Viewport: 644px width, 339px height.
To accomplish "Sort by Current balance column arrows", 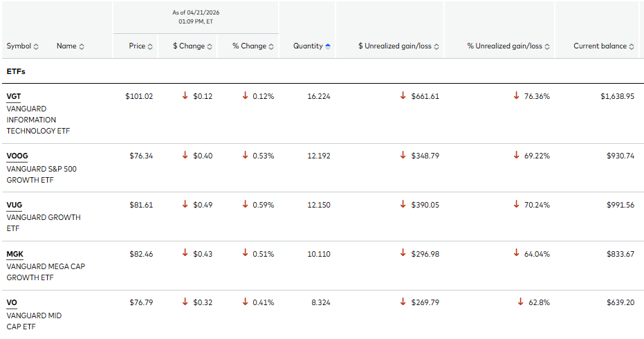I will point(632,46).
